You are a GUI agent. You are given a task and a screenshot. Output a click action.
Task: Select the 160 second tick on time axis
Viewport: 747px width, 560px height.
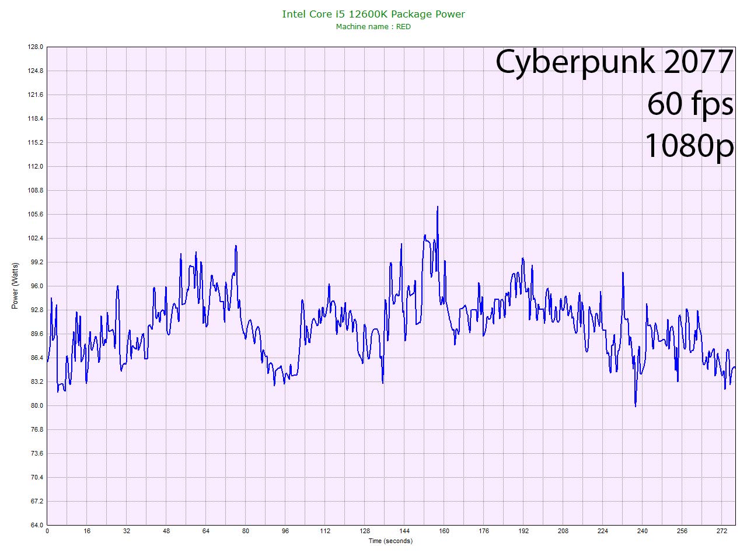point(444,531)
